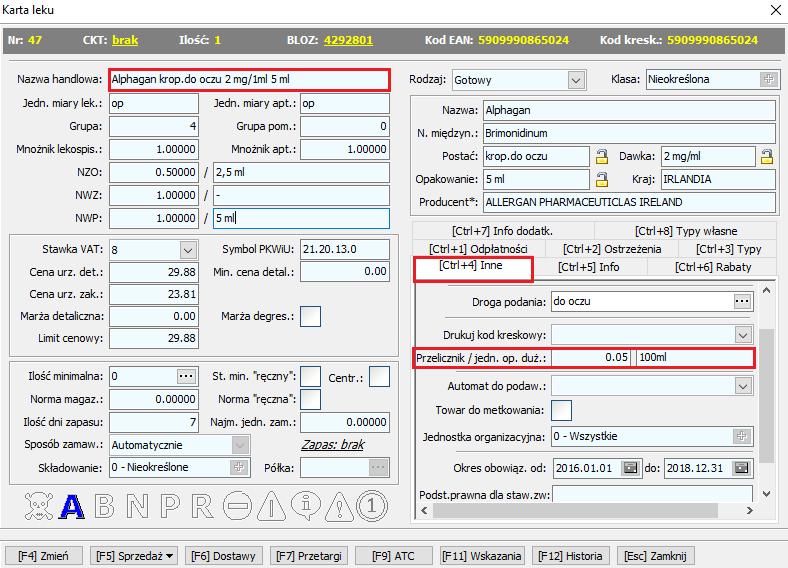Toggle the St. min. "ręczny" checkbox
The width and height of the screenshot is (788, 568).
tap(310, 376)
